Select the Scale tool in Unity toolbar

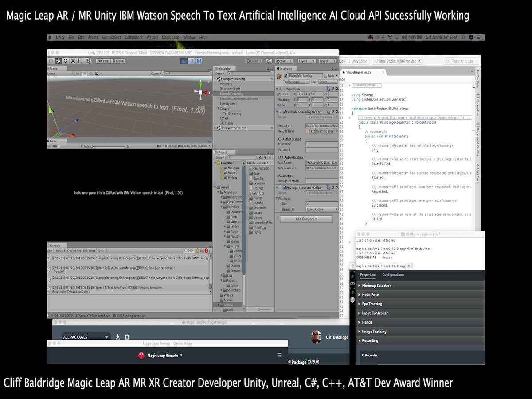coord(73,61)
